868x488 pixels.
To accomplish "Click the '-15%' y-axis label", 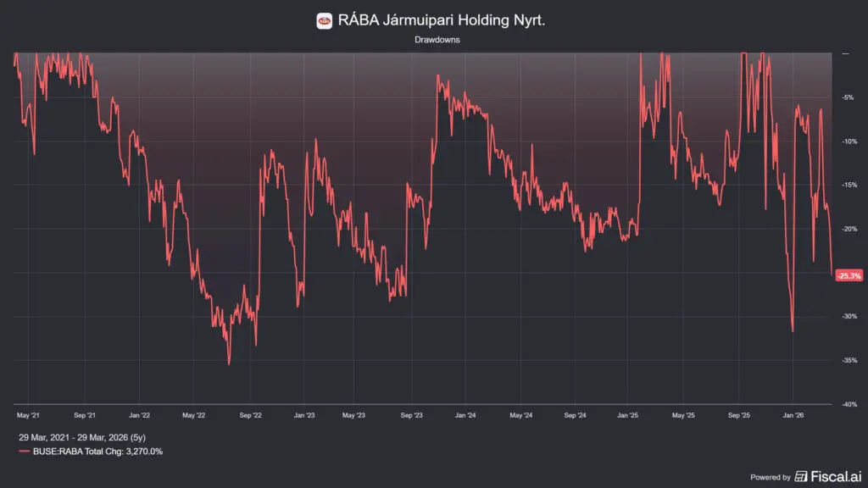I will coord(849,185).
